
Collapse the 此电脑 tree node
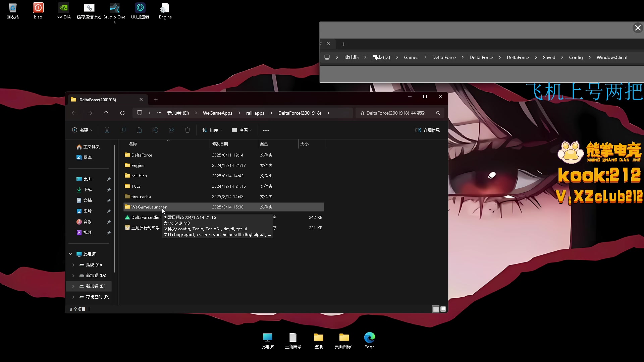click(x=71, y=254)
